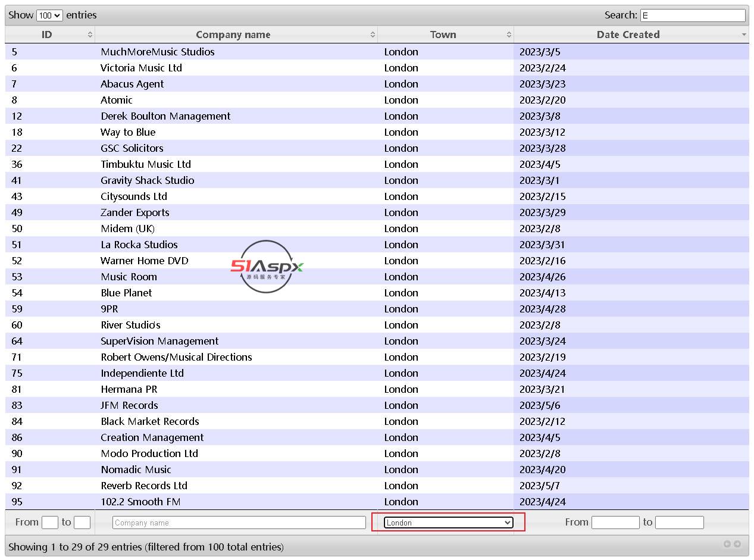Select the MuchMoreMusic Studios company cell

coord(158,52)
